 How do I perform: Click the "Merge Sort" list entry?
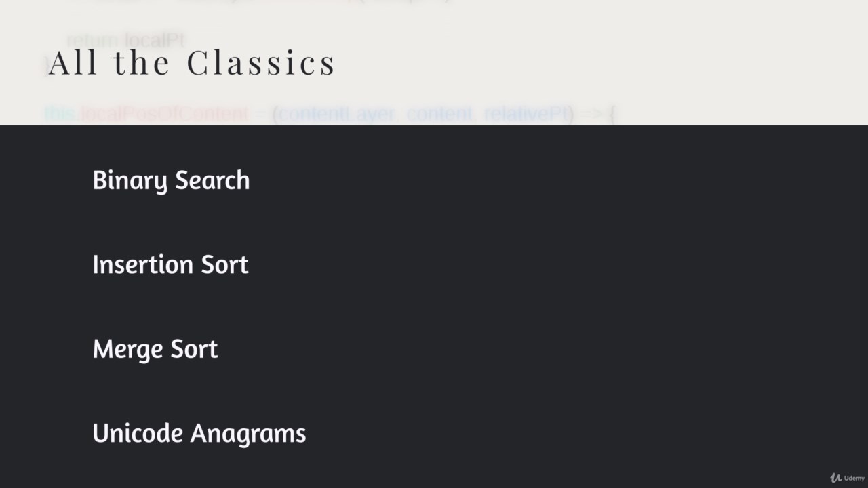pyautogui.click(x=155, y=349)
